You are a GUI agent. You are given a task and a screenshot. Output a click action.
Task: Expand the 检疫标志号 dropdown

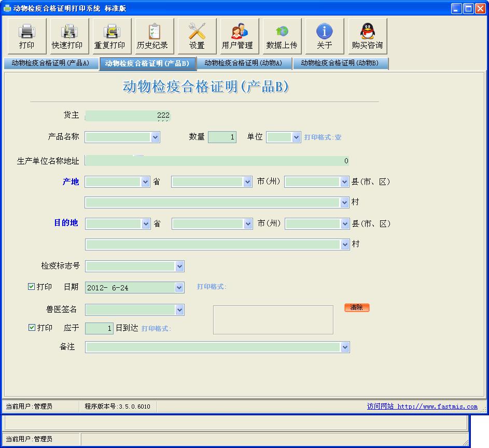coord(179,266)
